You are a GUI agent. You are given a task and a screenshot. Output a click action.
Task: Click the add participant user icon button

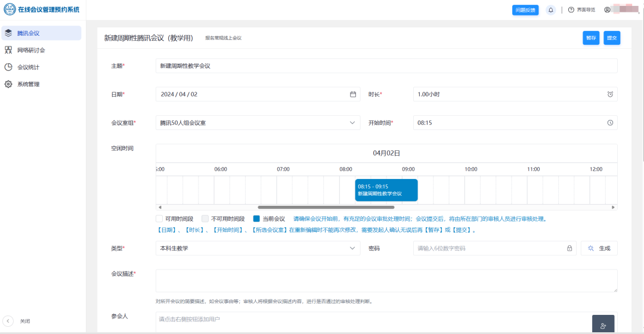coord(603,324)
